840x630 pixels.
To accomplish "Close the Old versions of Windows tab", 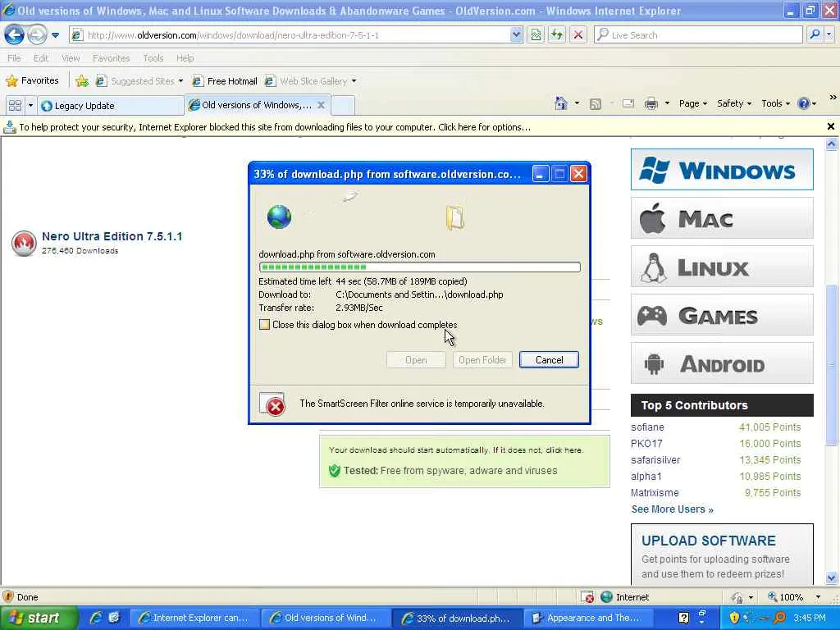I will click(321, 105).
